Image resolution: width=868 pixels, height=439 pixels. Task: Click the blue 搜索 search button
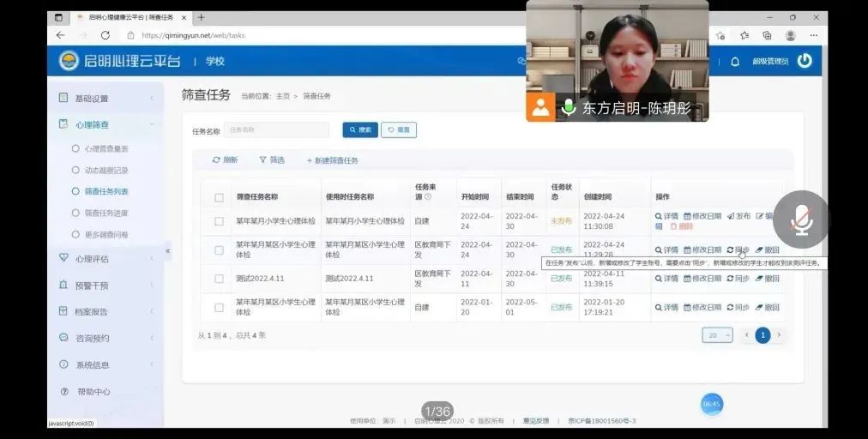[360, 129]
